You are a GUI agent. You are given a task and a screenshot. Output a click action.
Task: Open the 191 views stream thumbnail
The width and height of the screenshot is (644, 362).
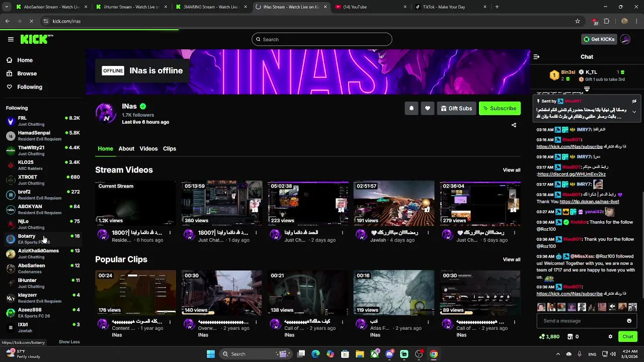click(394, 204)
